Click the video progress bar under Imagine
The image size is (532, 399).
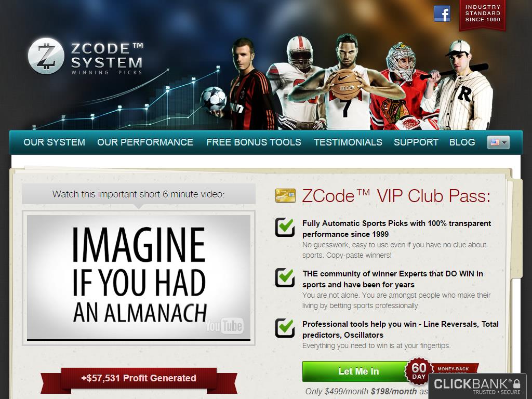pos(138,339)
